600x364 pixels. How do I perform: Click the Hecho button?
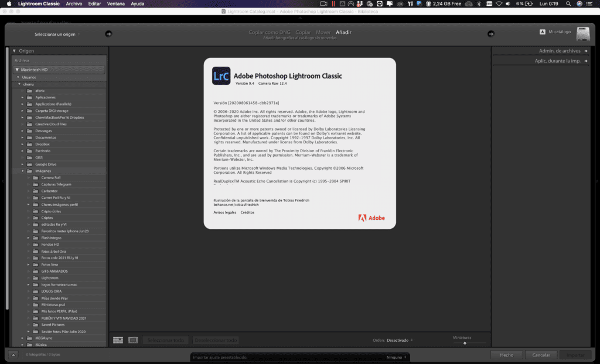[507, 355]
